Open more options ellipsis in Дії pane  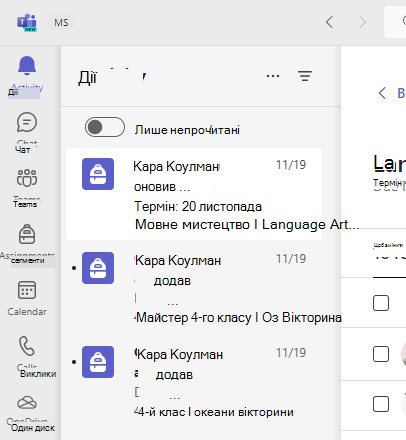[x=273, y=76]
